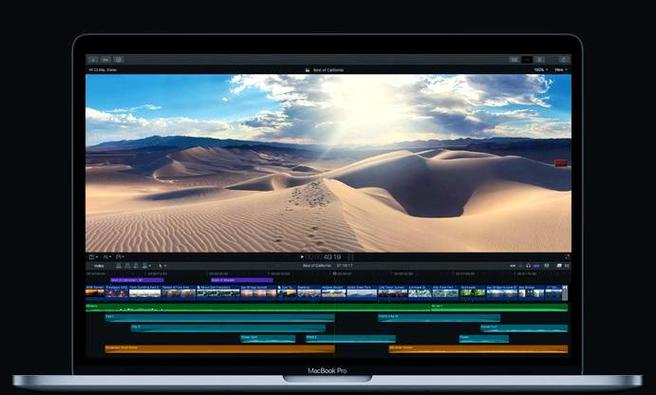Toggle the browser panel layout button
The width and height of the screenshot is (656, 395).
[x=514, y=60]
